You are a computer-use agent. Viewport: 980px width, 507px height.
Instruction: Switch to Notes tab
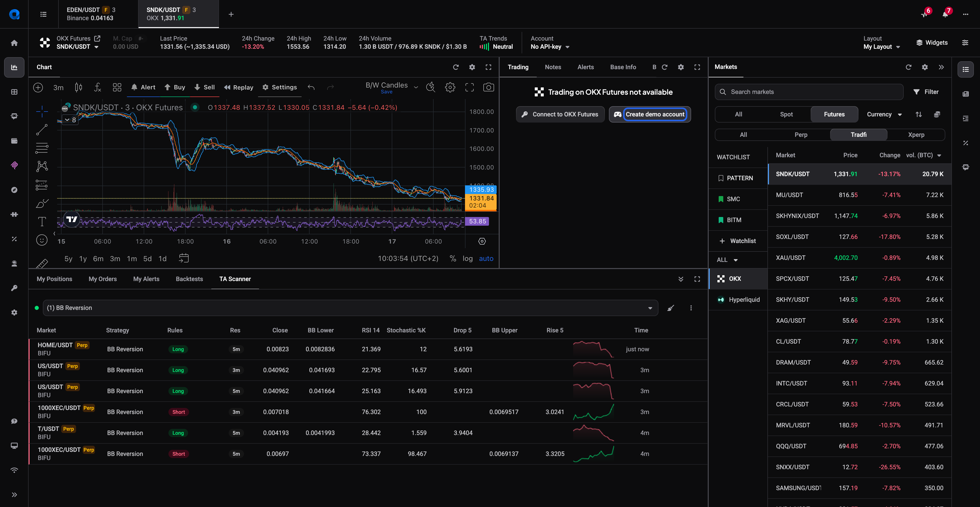coord(553,67)
